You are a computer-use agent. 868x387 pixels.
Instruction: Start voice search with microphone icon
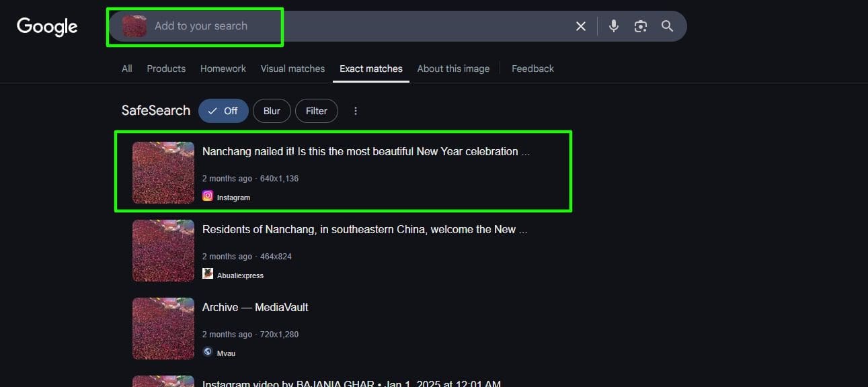pos(613,26)
